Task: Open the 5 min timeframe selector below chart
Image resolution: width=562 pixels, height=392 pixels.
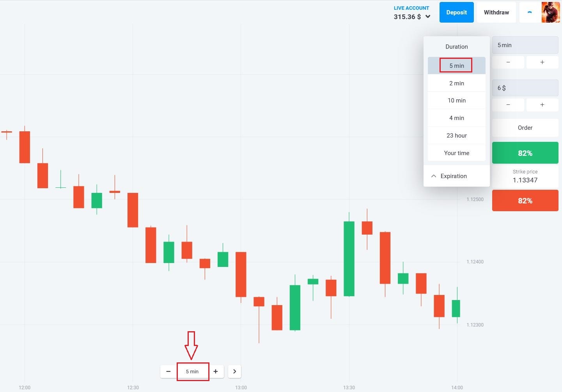Action: [192, 371]
